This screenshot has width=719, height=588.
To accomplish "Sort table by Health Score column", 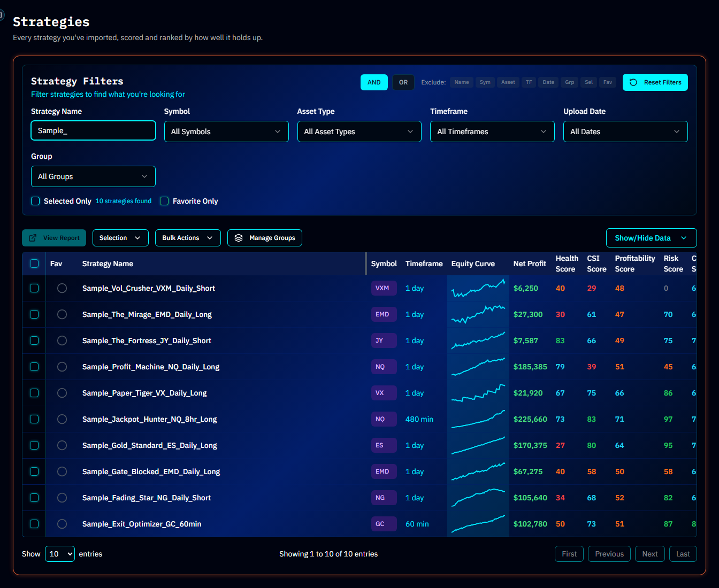I will click(x=567, y=264).
